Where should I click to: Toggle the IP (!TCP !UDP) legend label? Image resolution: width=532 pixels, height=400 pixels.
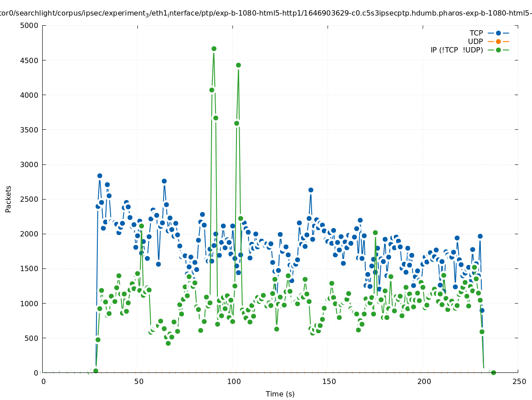pyautogui.click(x=456, y=50)
